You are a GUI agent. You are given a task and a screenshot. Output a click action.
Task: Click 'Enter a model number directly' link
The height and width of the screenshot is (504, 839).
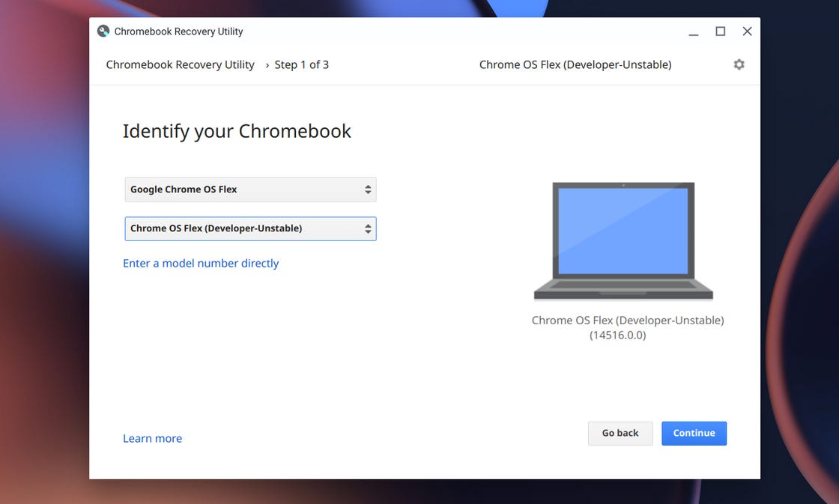coord(201,264)
